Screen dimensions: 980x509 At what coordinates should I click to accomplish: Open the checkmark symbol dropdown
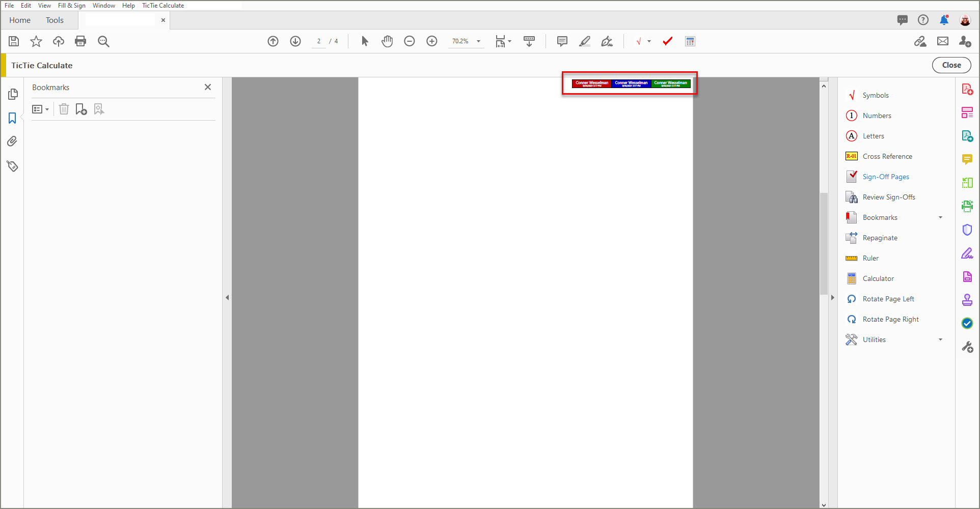(x=649, y=41)
